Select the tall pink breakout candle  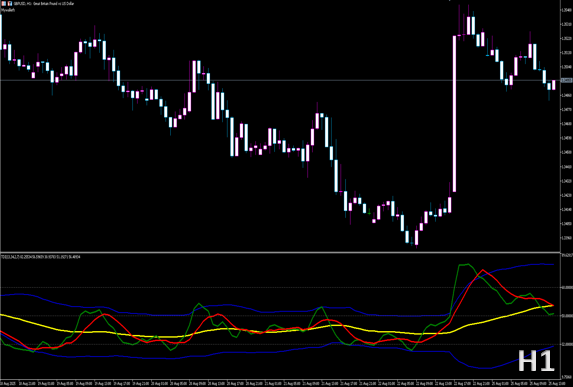455,114
